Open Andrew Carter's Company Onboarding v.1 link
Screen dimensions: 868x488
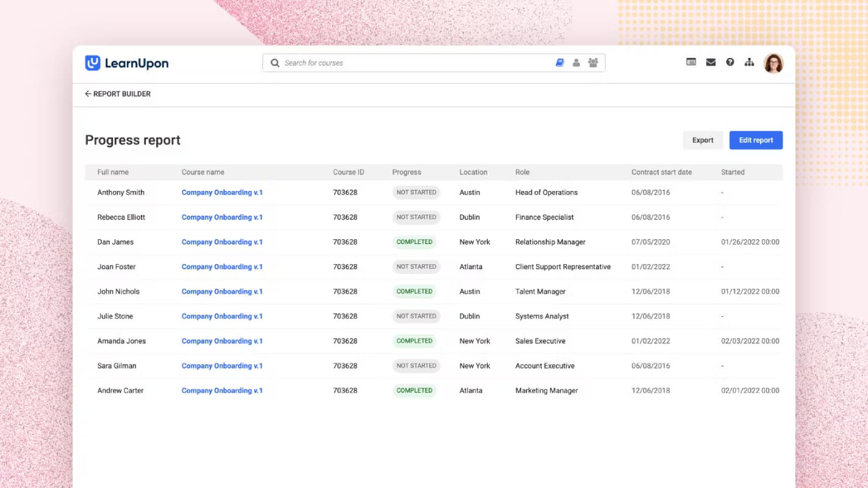tap(222, 390)
